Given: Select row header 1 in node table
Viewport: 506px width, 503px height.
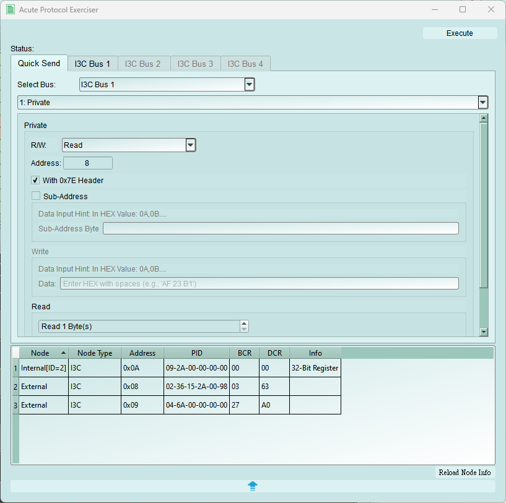Looking at the screenshot, I should 15,368.
